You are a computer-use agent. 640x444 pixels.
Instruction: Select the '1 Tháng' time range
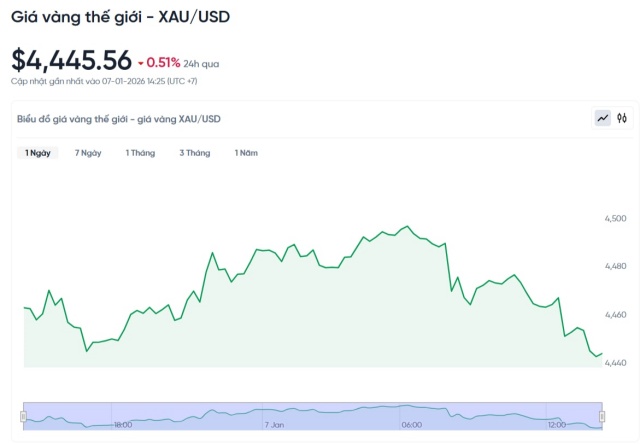tap(140, 153)
